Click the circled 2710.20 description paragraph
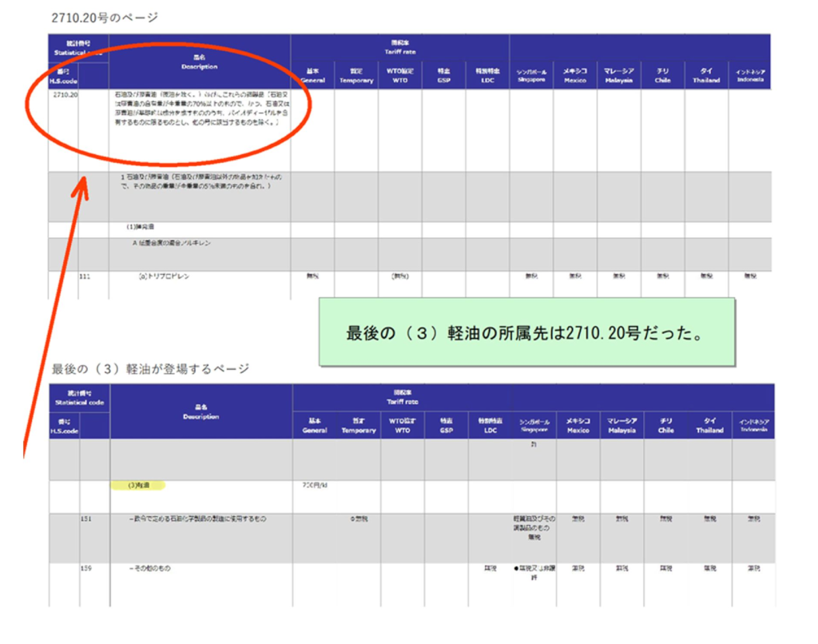Screen dimensions: 818x644 pyautogui.click(x=198, y=113)
